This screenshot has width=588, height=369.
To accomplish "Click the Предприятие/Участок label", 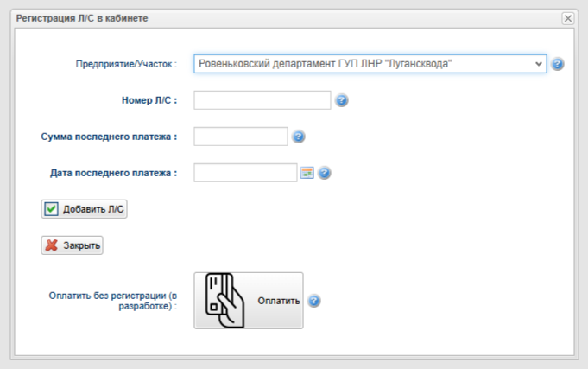I will click(x=126, y=64).
